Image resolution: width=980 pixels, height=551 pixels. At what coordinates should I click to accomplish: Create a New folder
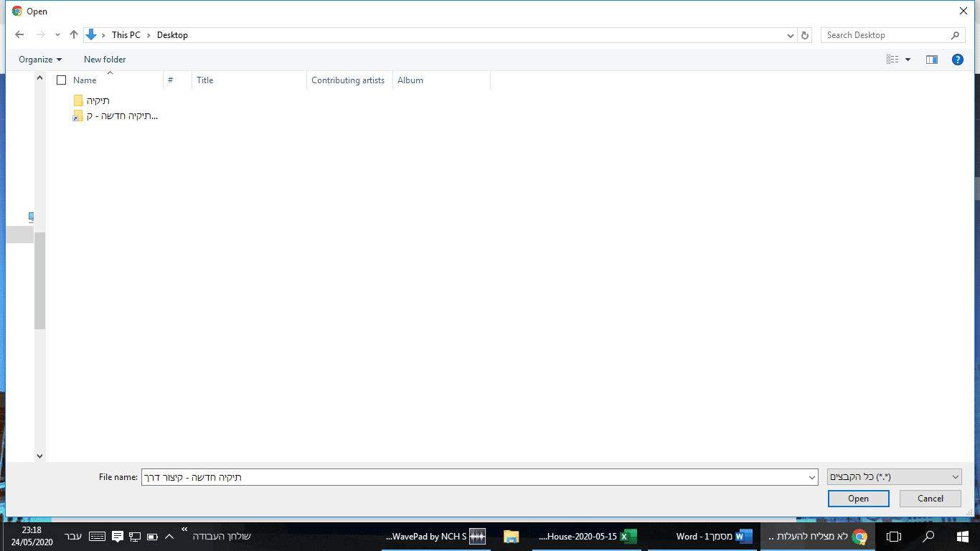click(x=105, y=60)
